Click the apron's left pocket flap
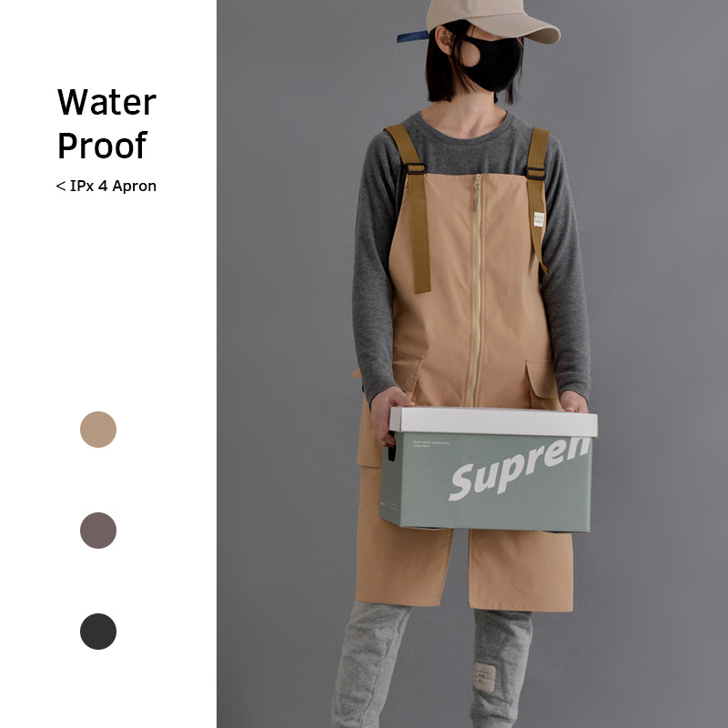This screenshot has width=728, height=728. (x=408, y=369)
